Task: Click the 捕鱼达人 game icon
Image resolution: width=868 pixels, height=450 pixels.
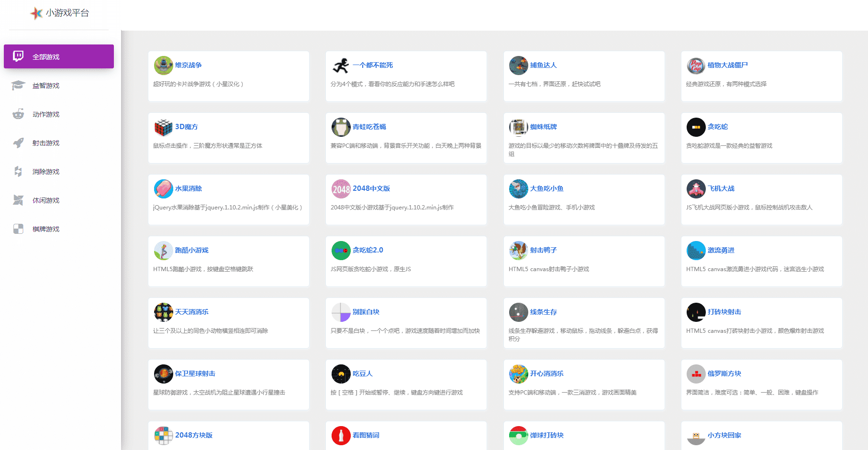Action: coord(519,66)
